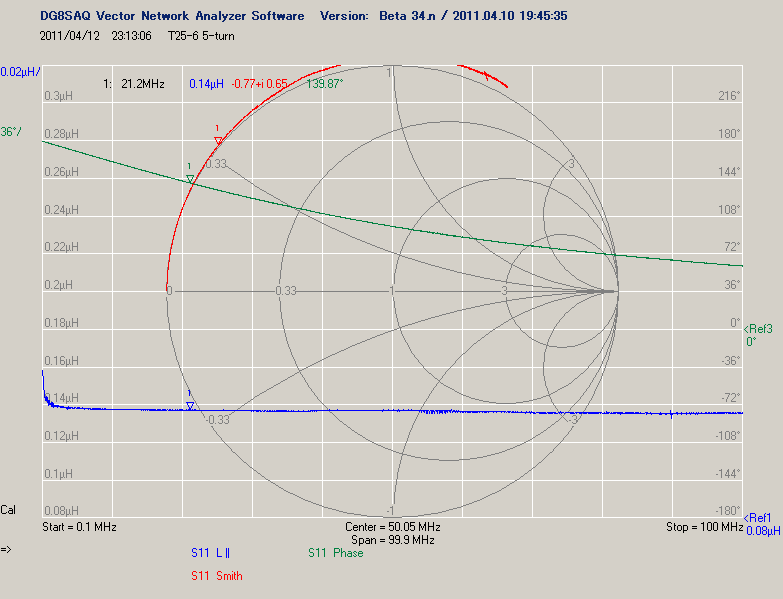Image resolution: width=783 pixels, height=599 pixels.
Task: Select the blue marker 1 on the inductance trace
Action: coord(190,406)
